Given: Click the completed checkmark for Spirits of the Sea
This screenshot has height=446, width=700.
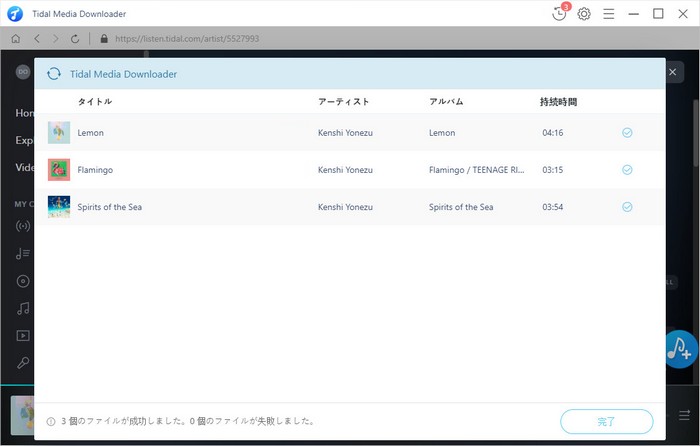Looking at the screenshot, I should point(627,207).
